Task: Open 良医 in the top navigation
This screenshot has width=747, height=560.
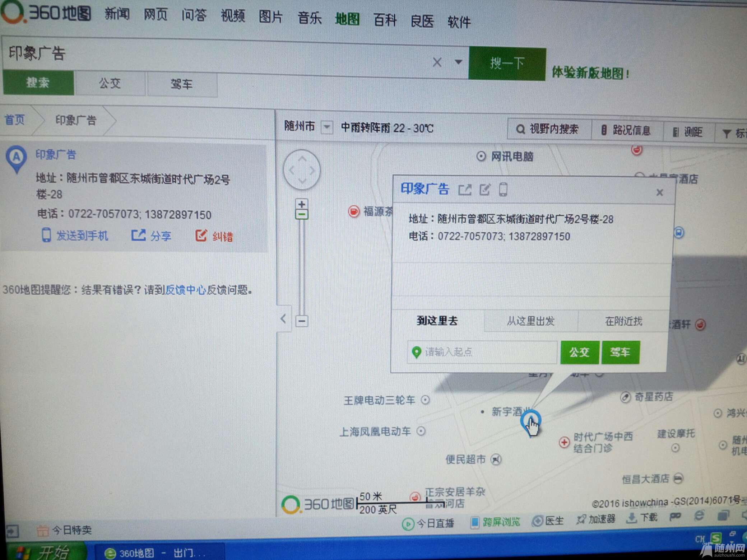Action: [x=422, y=21]
